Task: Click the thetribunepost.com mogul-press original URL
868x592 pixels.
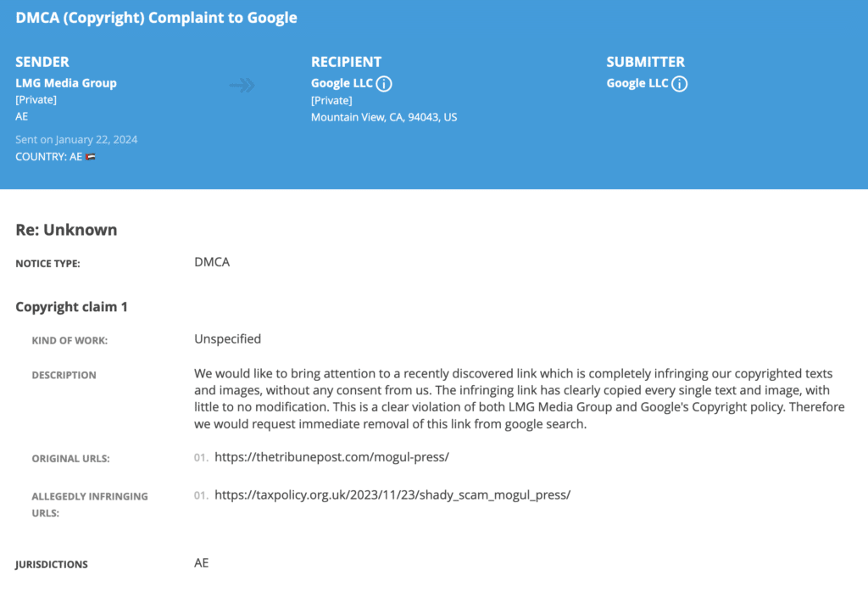Action: pyautogui.click(x=331, y=457)
